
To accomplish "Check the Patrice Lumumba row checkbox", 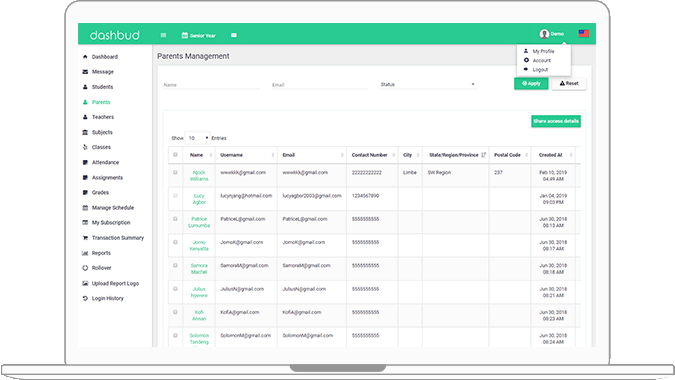I will [x=175, y=219].
